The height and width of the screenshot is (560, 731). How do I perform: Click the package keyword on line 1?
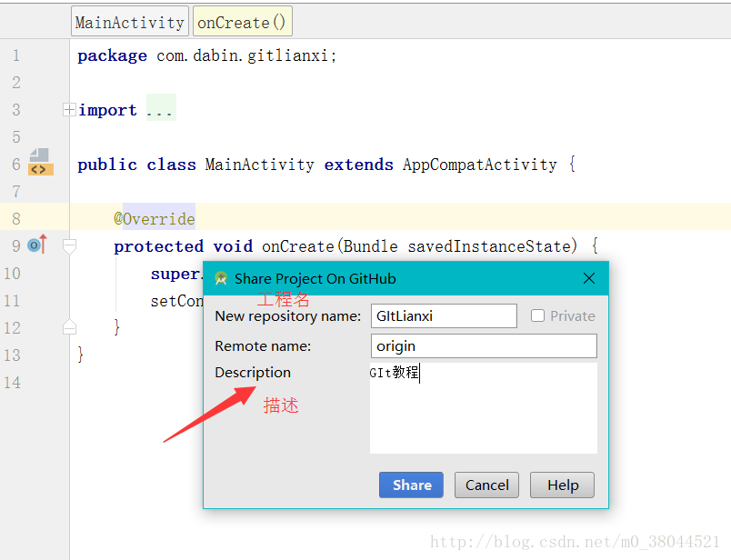coord(112,56)
